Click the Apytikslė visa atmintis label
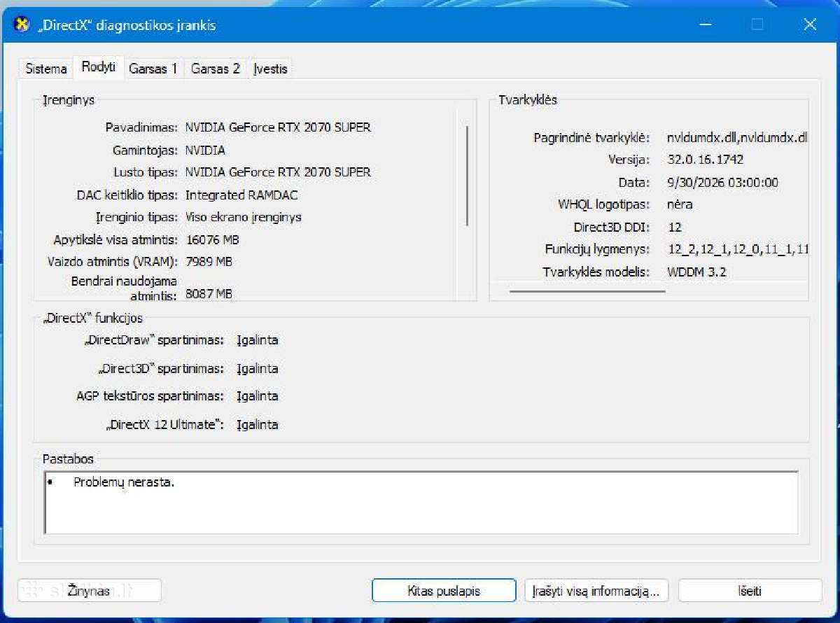This screenshot has width=840, height=623. [116, 239]
